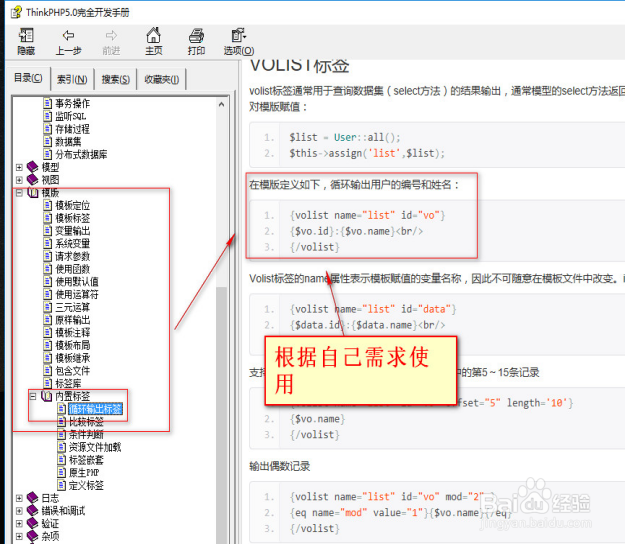Go back with the 上一步 arrow icon
Image resolution: width=625 pixels, height=544 pixels.
[x=69, y=35]
